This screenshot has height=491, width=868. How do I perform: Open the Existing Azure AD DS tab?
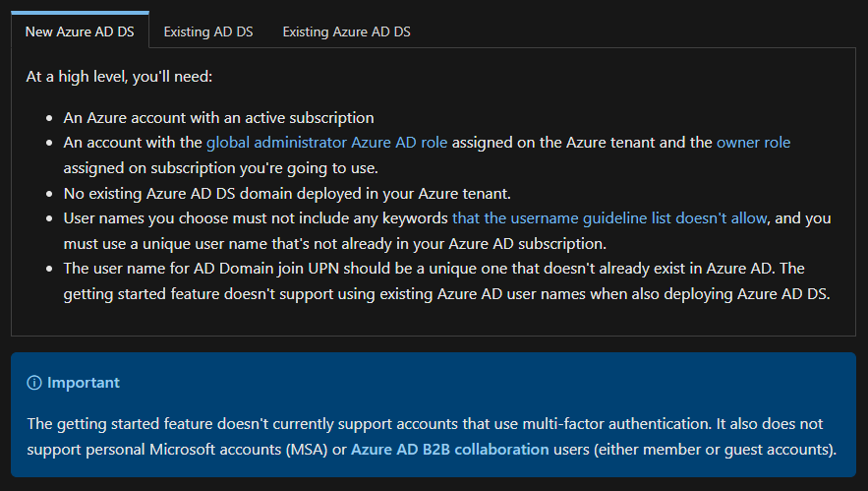(x=346, y=31)
